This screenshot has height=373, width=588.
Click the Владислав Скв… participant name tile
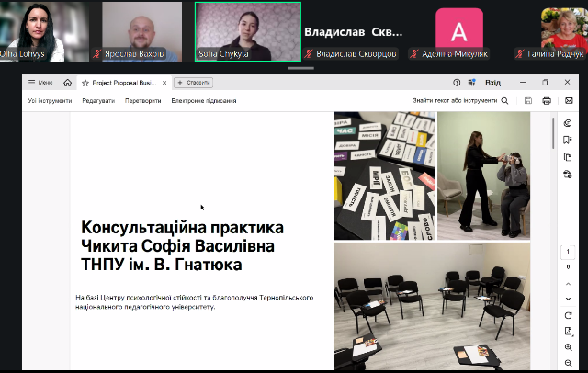(x=353, y=32)
